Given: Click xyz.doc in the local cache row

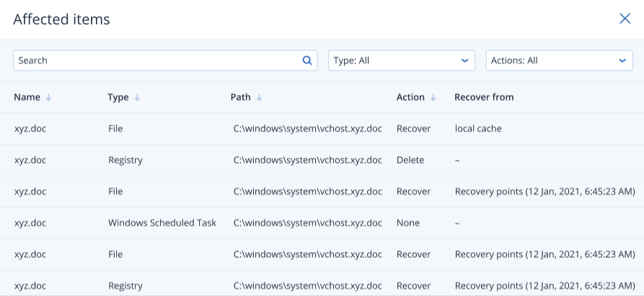Looking at the screenshot, I should 30,129.
